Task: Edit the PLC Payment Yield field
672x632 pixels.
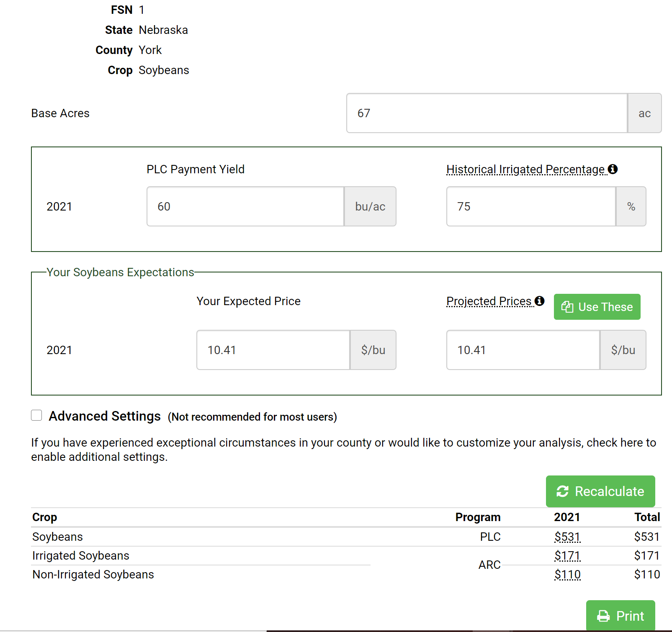Action: tap(245, 206)
